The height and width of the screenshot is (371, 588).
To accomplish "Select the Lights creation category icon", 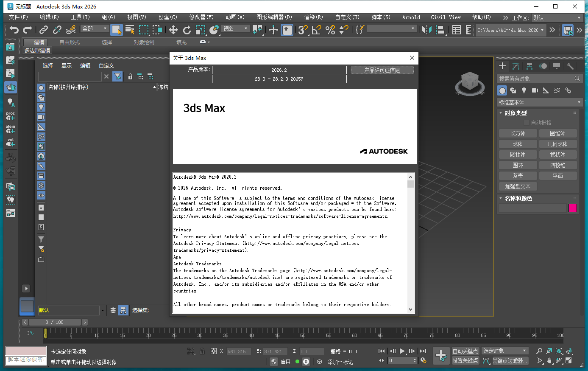I will pos(524,90).
